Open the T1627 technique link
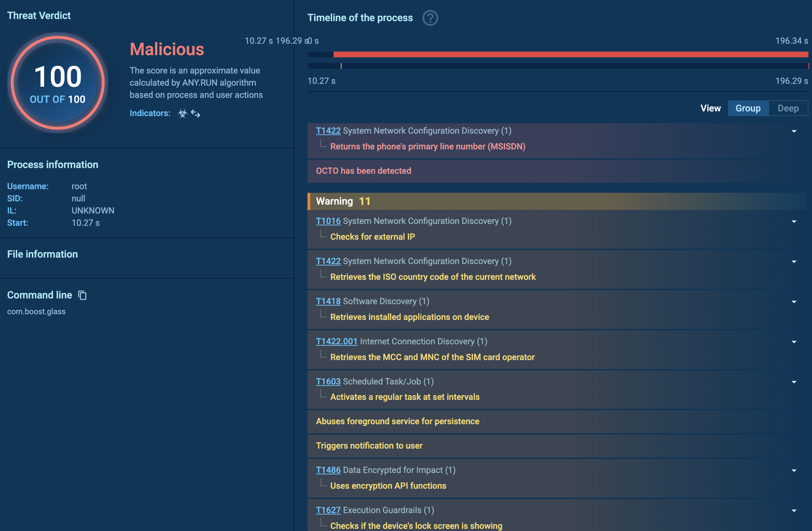This screenshot has width=812, height=531. pos(328,510)
